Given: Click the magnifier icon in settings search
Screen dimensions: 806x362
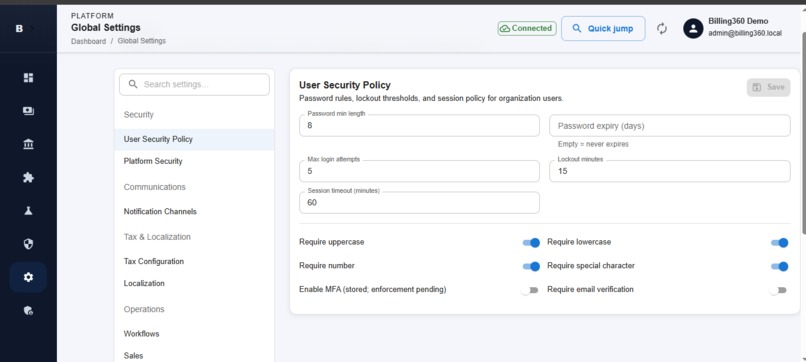Looking at the screenshot, I should [133, 84].
